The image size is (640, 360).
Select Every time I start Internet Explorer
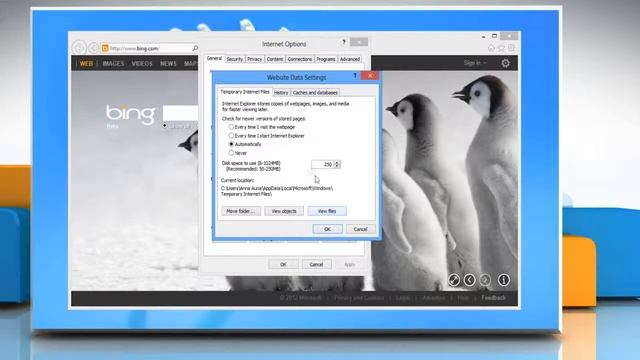(x=267, y=136)
